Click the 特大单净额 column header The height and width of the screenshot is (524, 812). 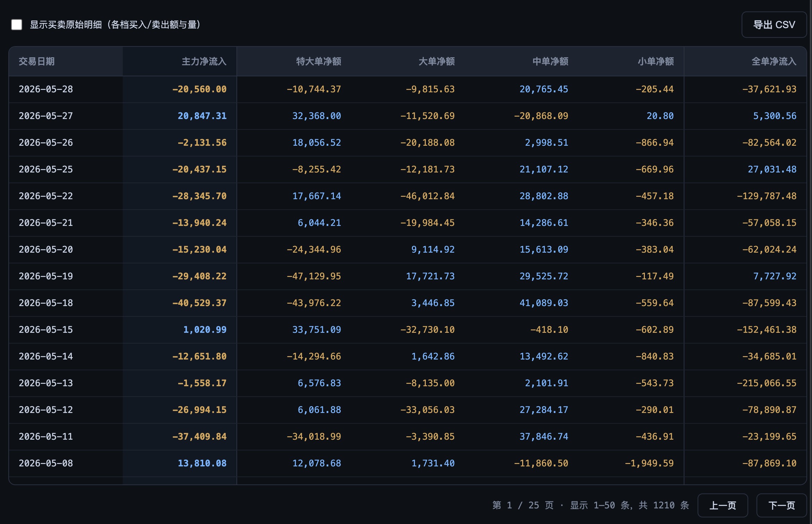click(319, 61)
